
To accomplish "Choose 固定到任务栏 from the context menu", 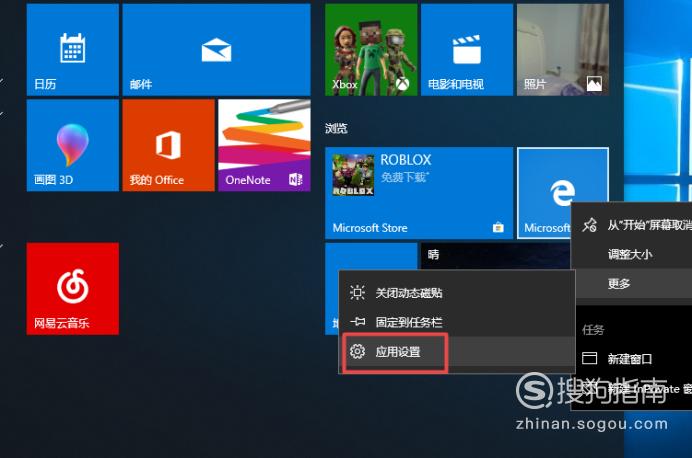I will click(x=457, y=322).
